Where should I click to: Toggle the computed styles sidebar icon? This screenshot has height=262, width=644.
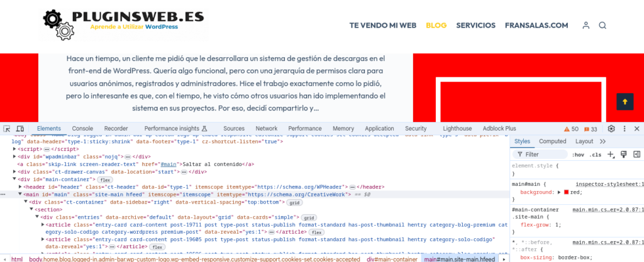click(636, 155)
